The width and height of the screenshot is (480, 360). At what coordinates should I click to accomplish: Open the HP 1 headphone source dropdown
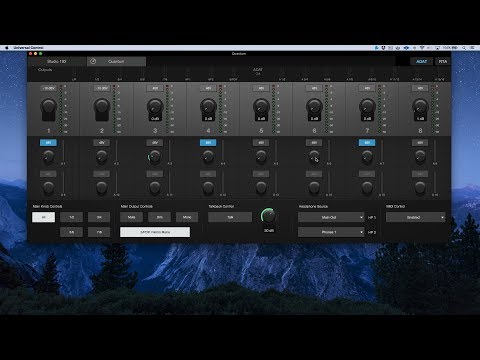tap(331, 217)
